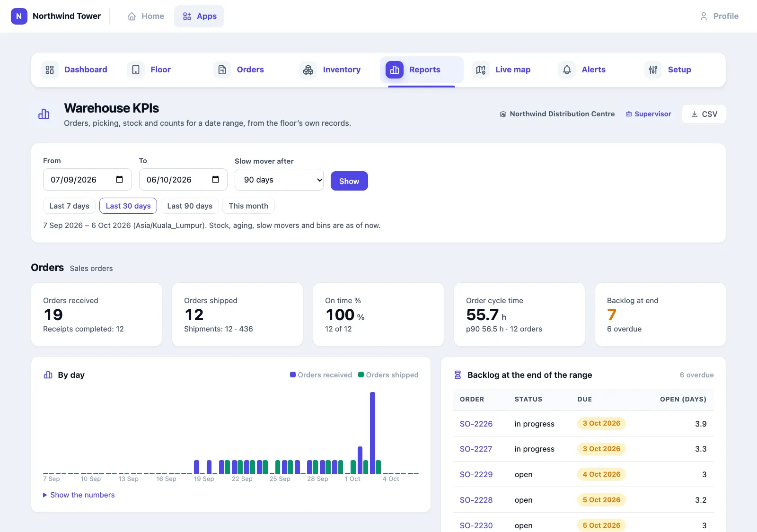Open order SO-2226 link
The image size is (757, 532).
pos(476,424)
